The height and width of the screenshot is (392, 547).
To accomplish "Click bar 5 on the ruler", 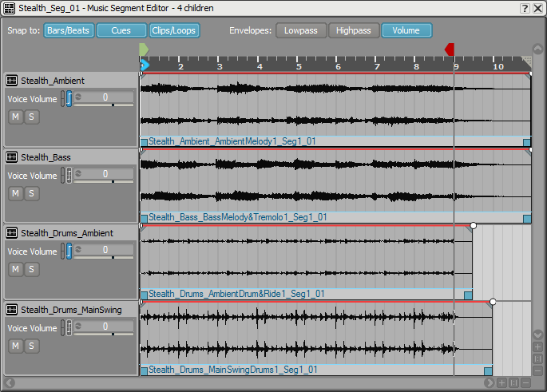I will click(x=299, y=66).
